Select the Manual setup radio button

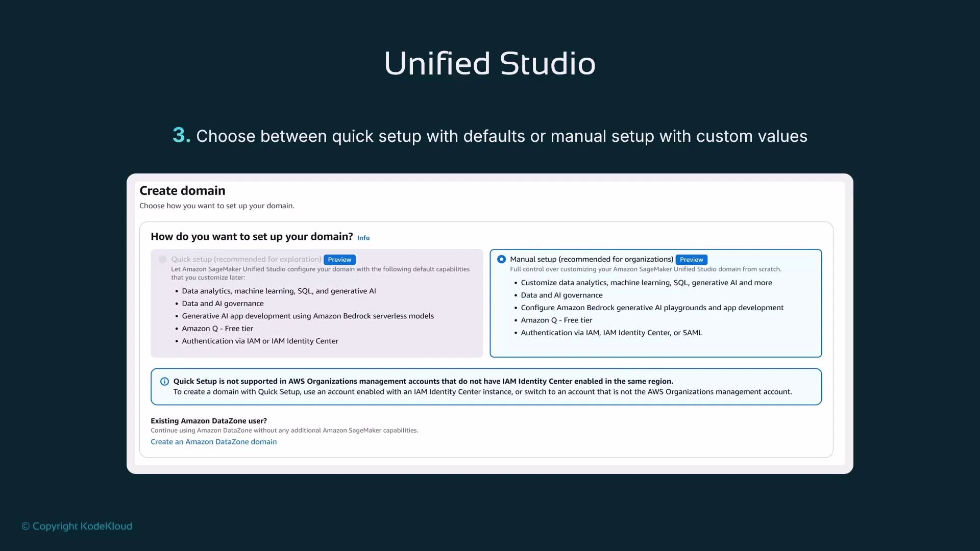click(501, 259)
